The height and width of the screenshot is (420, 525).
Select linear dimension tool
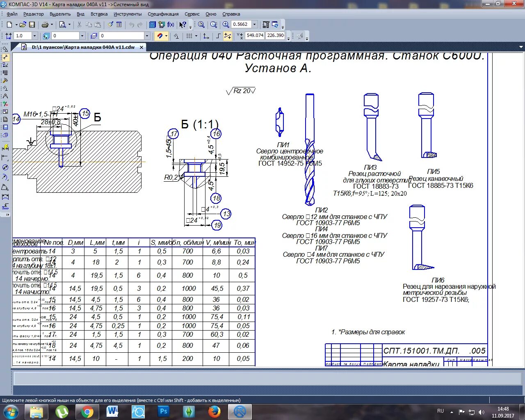(5, 157)
